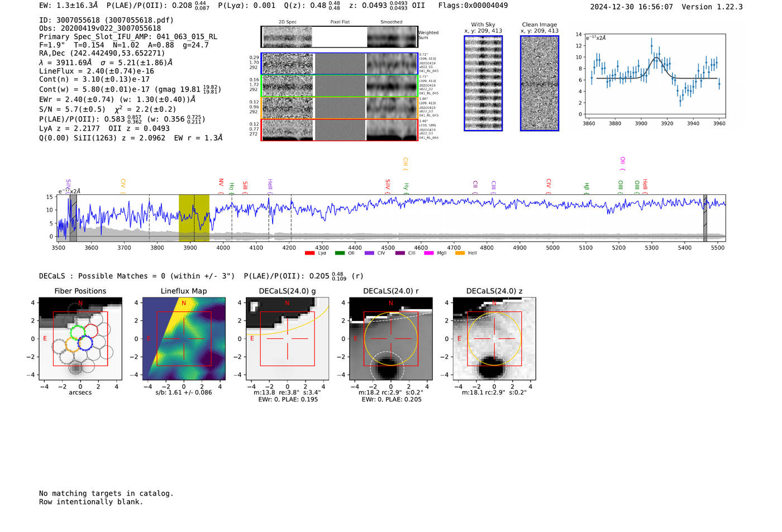Click the green OII legend swatch
The height and width of the screenshot is (532, 782).
coord(340,253)
